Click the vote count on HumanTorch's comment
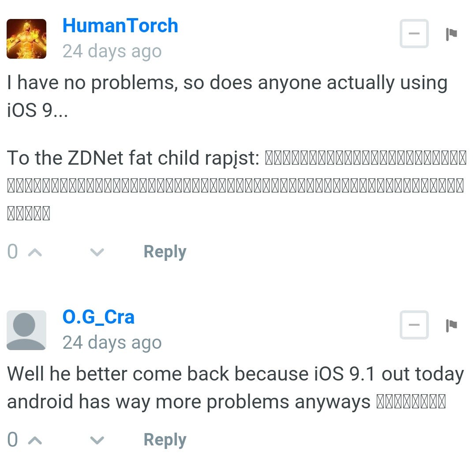This screenshot has width=476, height=475. 12,252
